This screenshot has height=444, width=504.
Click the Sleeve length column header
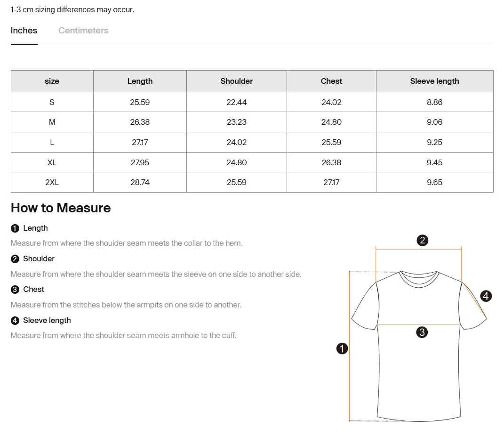434,81
